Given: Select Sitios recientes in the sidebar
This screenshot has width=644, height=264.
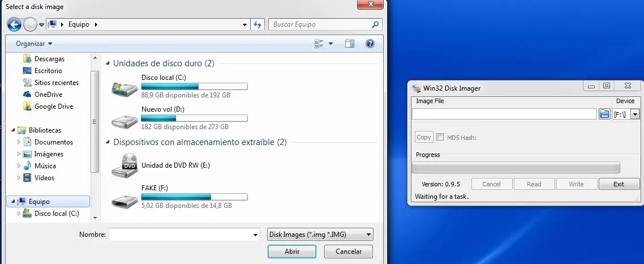Looking at the screenshot, I should click(56, 83).
